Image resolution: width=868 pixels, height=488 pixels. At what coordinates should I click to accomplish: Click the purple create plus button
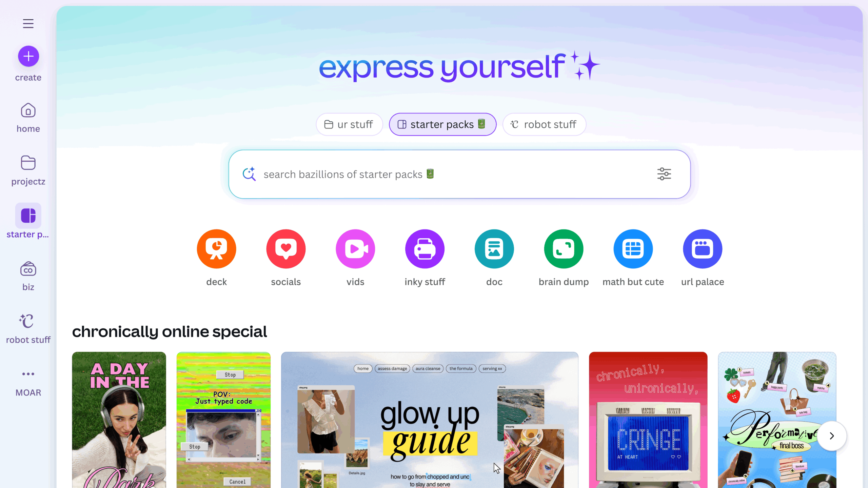[x=28, y=56]
